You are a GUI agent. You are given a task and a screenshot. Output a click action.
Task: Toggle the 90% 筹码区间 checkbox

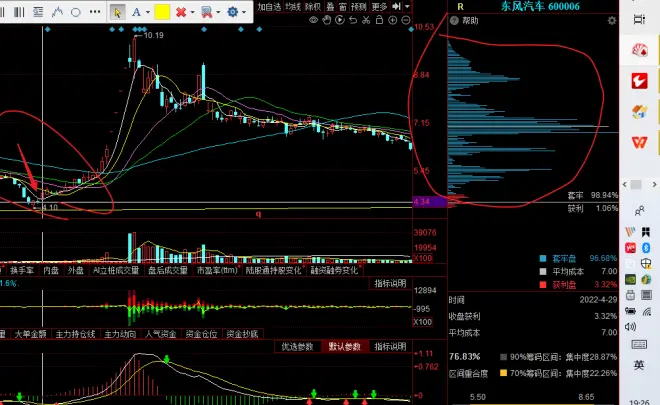(502, 356)
